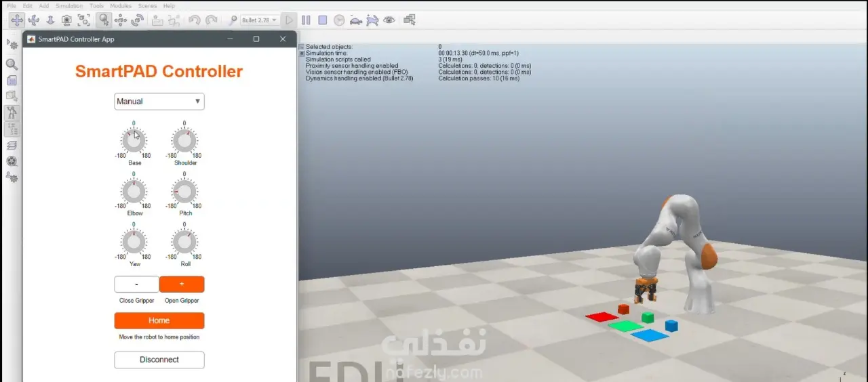Toggle the scene hierarchy icon

coord(12,129)
